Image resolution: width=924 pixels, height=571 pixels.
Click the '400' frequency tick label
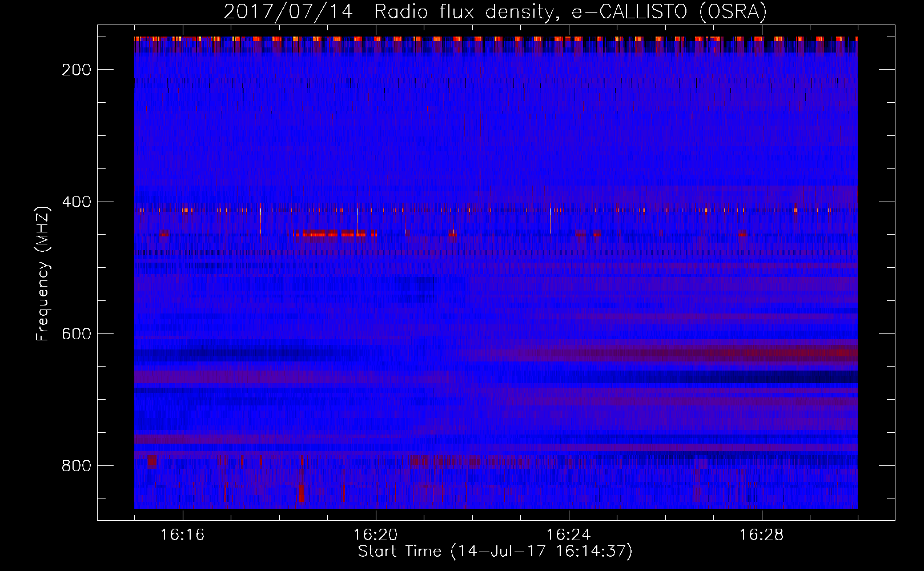point(77,202)
